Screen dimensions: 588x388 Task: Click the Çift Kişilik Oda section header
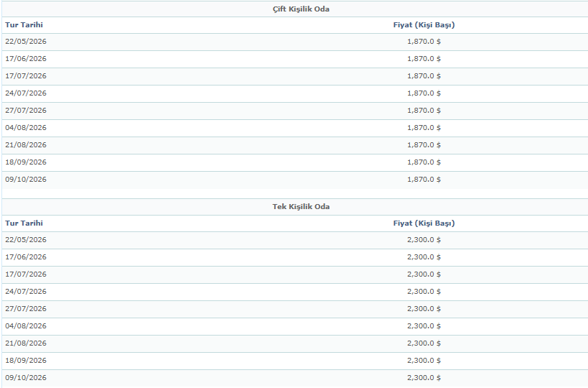coord(297,9)
